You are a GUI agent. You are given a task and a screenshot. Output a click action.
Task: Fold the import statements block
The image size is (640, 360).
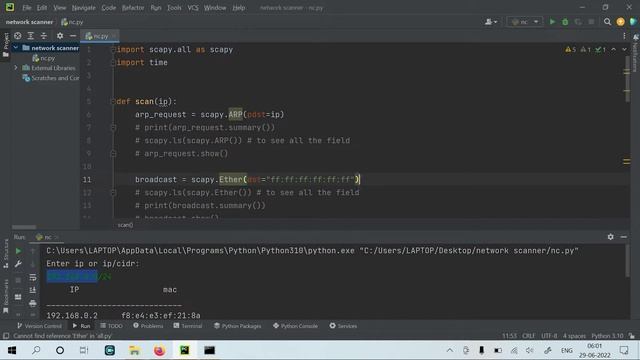[x=113, y=49]
